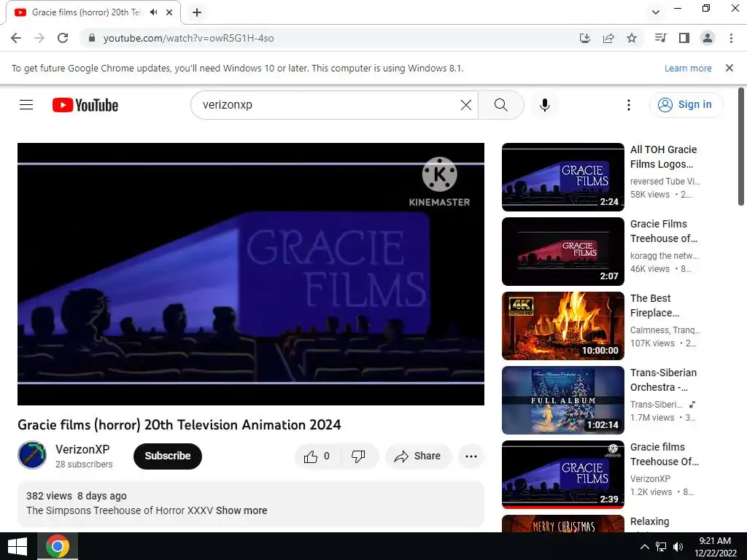
Task: Like the video with thumbs up
Action: [x=317, y=456]
